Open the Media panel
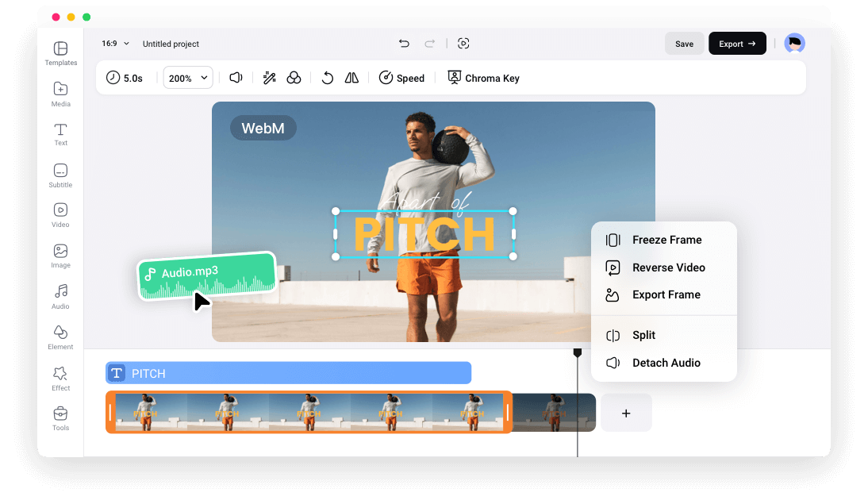Image resolution: width=868 pixels, height=504 pixels. 60,92
